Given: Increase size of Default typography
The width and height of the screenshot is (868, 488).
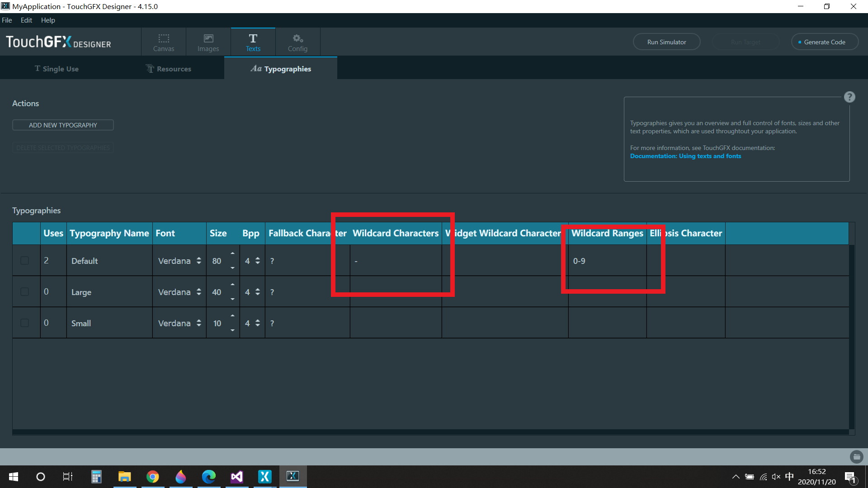Looking at the screenshot, I should point(232,253).
